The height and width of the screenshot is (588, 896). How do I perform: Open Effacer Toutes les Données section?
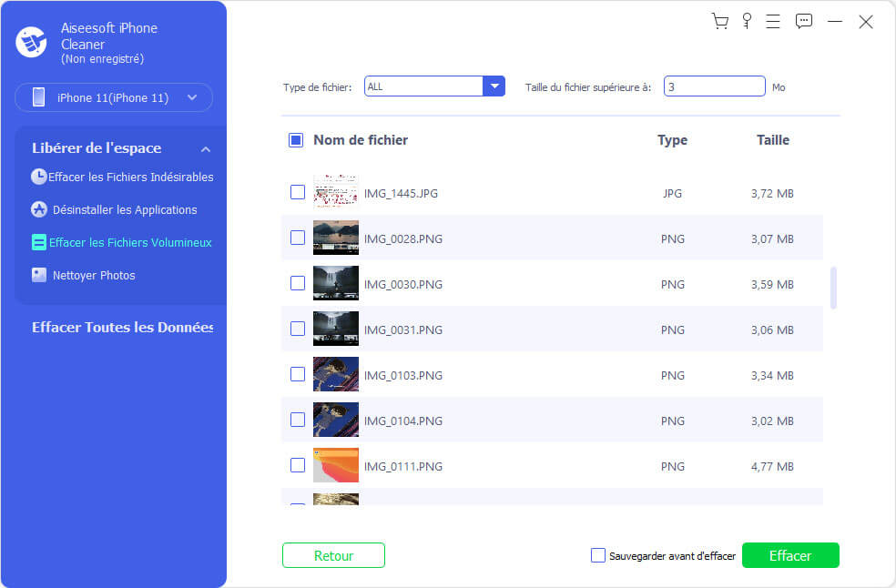coord(122,327)
